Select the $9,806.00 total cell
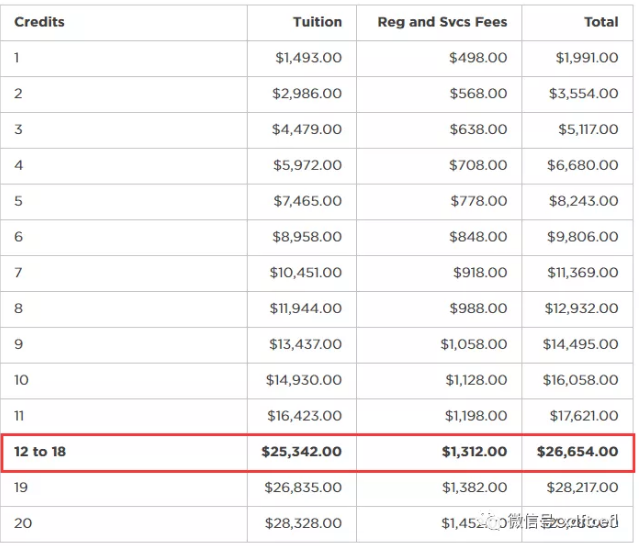 [x=585, y=237]
